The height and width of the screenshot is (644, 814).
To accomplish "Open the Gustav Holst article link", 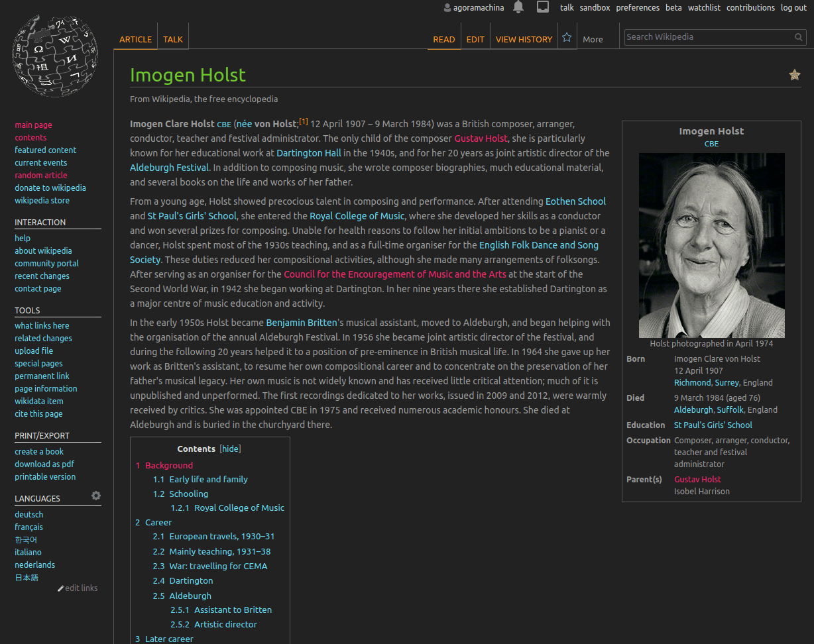I will tap(481, 138).
